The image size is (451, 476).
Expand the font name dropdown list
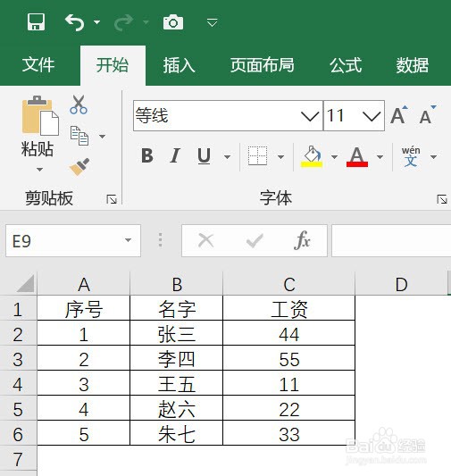310,116
